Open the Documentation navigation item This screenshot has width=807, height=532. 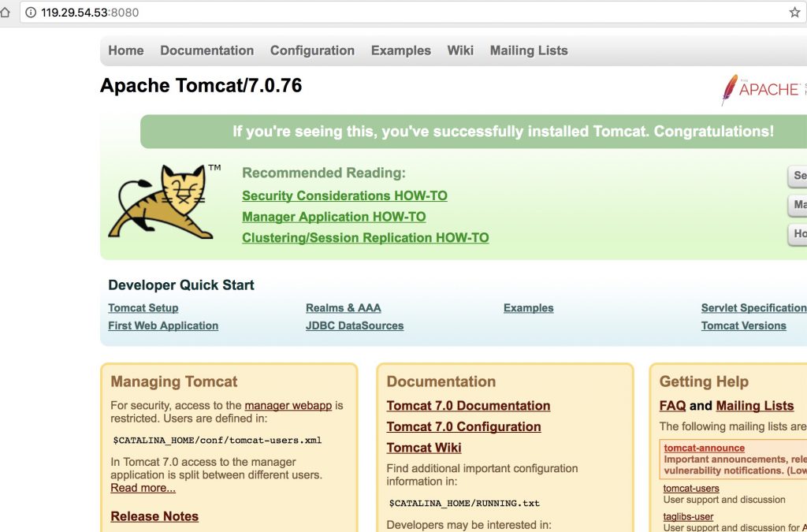(x=206, y=50)
